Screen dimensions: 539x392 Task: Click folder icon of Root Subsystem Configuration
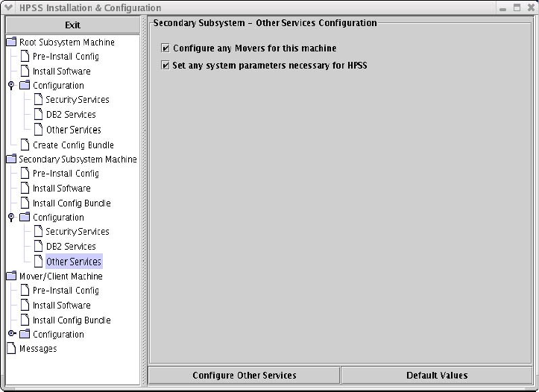click(x=25, y=85)
